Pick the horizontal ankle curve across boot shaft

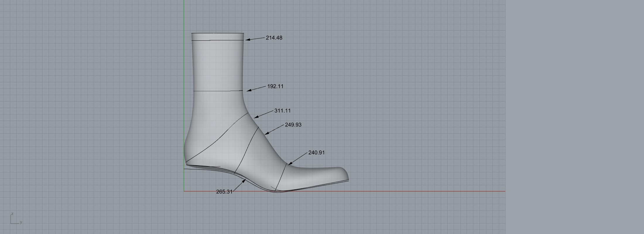(218, 91)
